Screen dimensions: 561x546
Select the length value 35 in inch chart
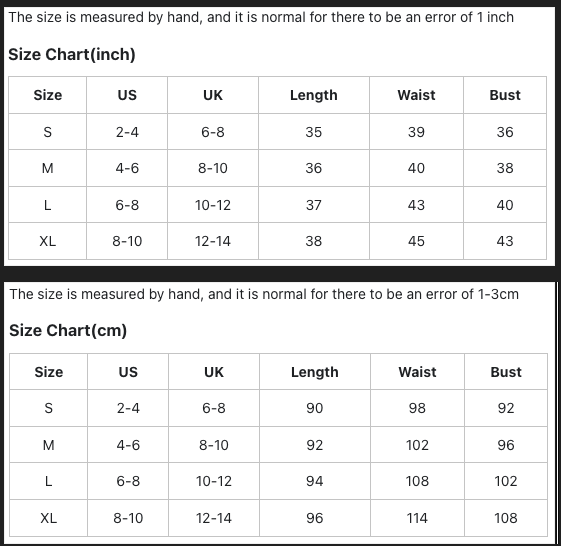pos(314,132)
